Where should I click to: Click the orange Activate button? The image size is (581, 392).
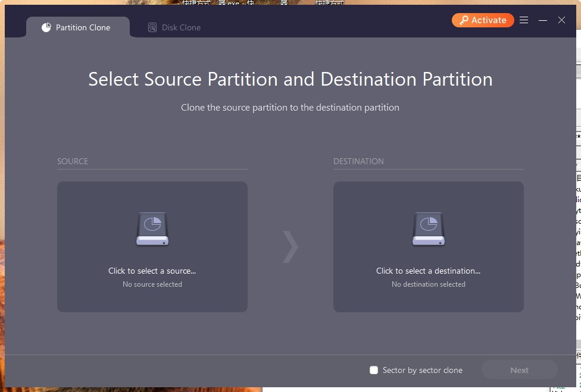(x=483, y=20)
